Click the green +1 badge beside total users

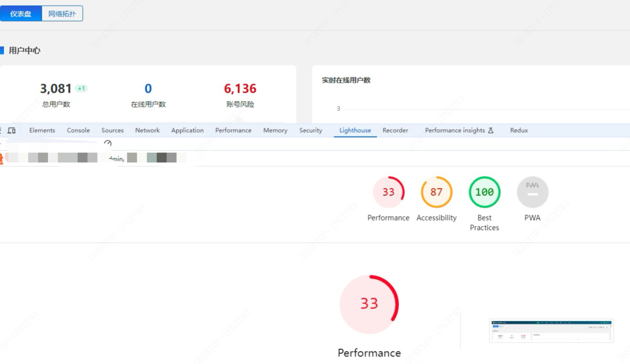pos(82,88)
